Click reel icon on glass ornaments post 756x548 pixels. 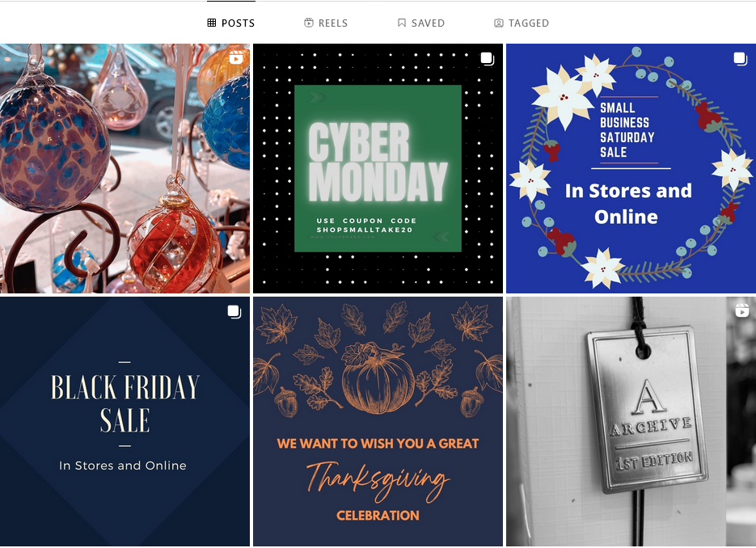pyautogui.click(x=236, y=58)
